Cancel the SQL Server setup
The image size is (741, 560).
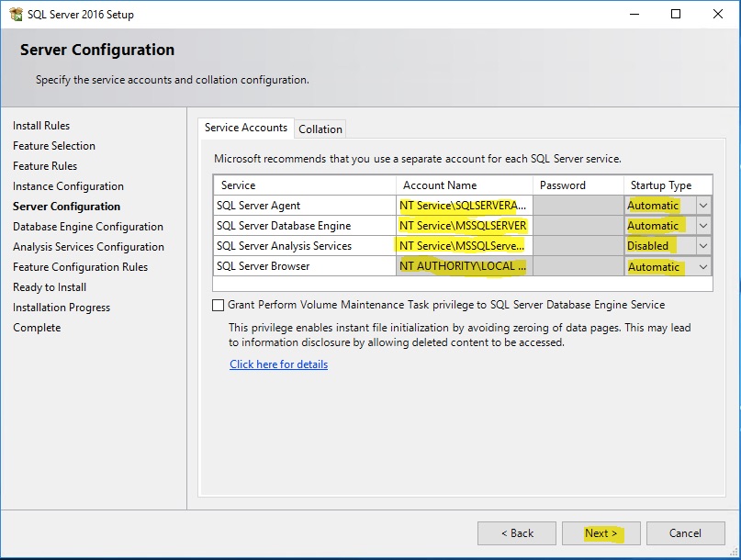tap(685, 533)
